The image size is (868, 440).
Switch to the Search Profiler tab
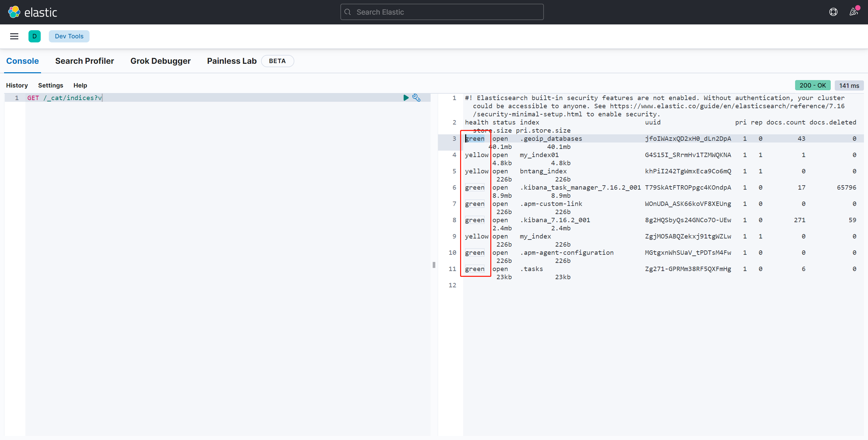click(84, 61)
